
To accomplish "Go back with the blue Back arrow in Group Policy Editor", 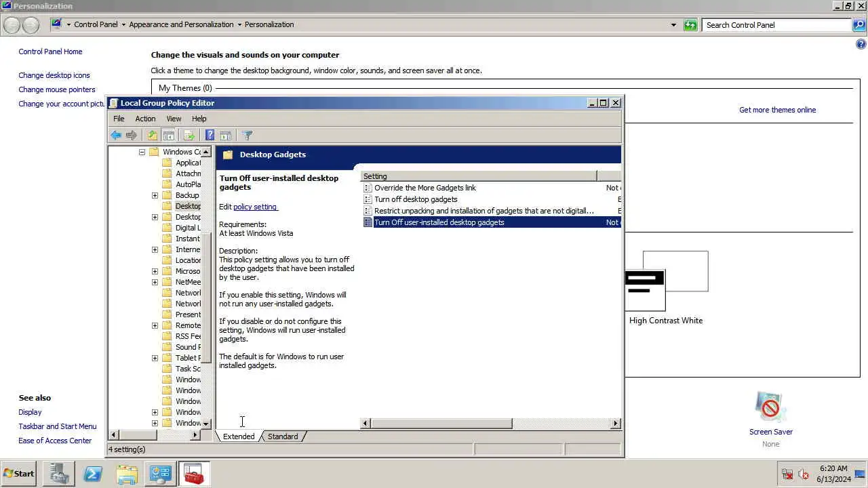I will click(116, 136).
